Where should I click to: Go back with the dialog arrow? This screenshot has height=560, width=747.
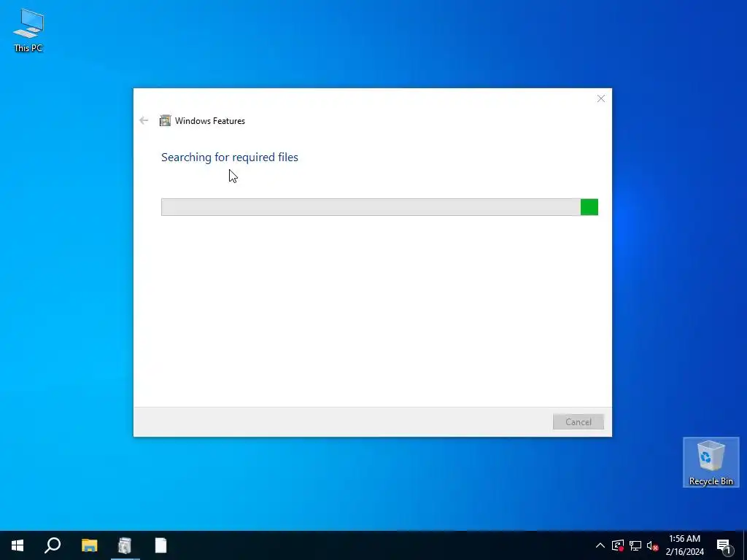point(144,121)
